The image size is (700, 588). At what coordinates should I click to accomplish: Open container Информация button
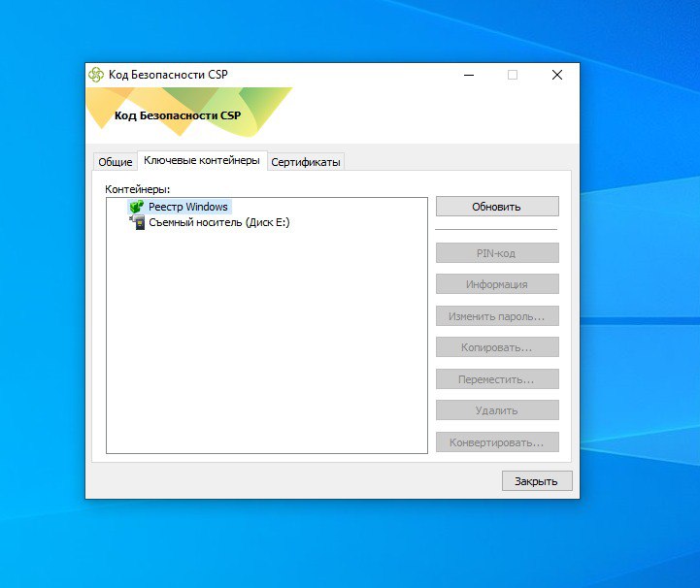click(497, 284)
